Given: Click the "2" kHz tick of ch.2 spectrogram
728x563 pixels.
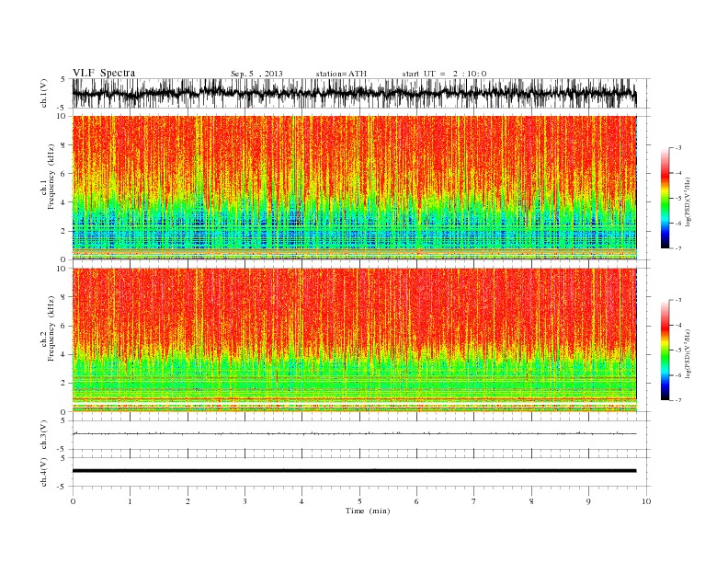Looking at the screenshot, I should [63, 384].
